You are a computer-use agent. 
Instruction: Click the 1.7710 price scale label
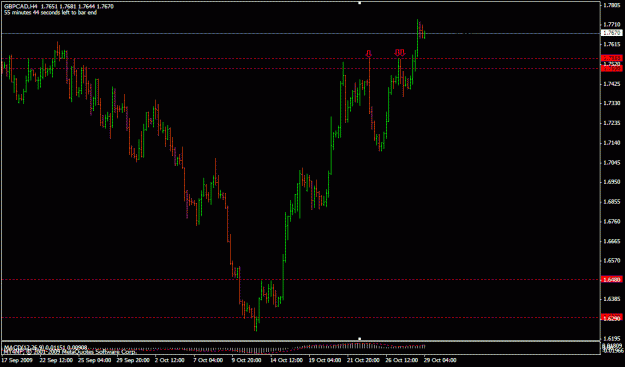pos(613,25)
